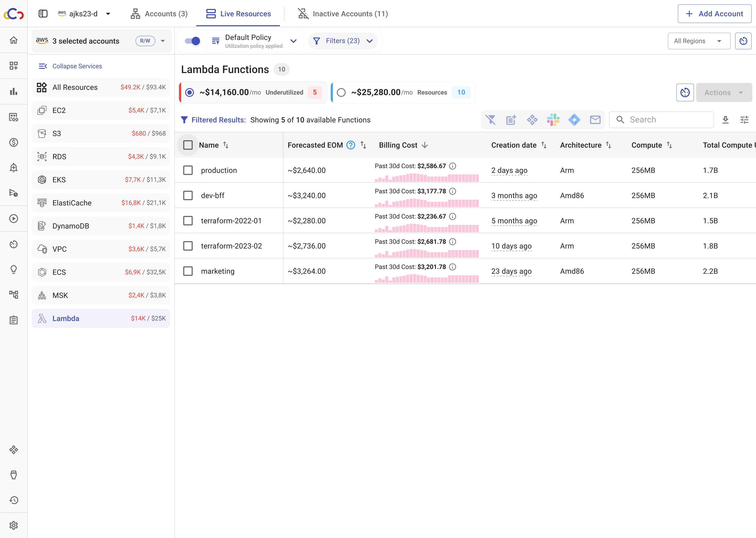
Task: Sort by Billing Cost column arrow
Action: pyautogui.click(x=425, y=145)
